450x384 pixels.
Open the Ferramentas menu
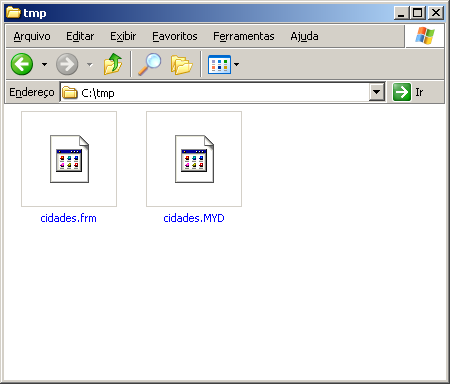point(244,36)
